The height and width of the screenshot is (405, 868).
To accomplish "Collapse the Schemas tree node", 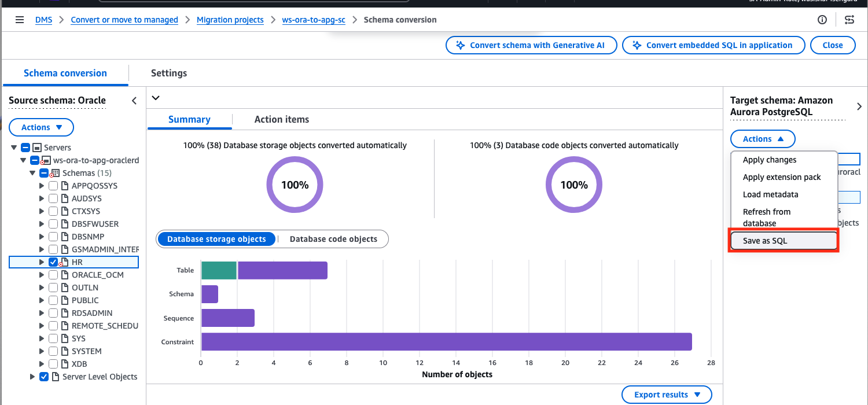I will pos(32,173).
